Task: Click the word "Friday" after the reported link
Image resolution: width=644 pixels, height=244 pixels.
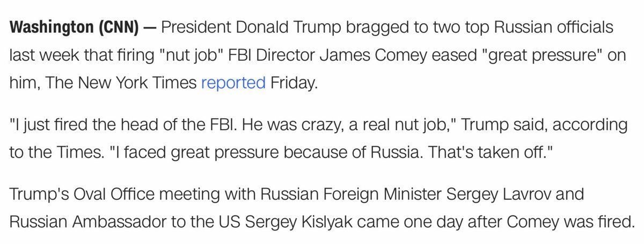Action: tap(294, 84)
